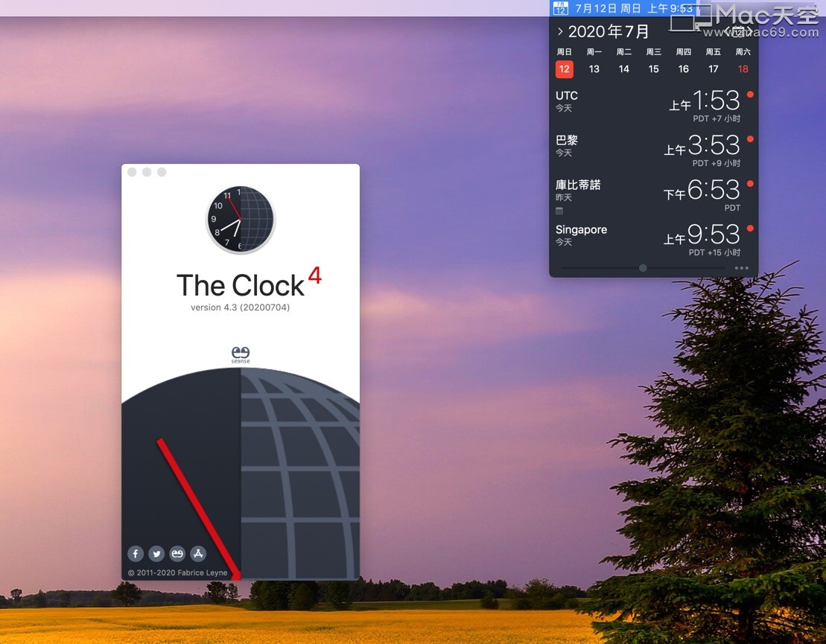This screenshot has width=826, height=644.
Task: Open The Clock's App Store page
Action: (x=198, y=554)
